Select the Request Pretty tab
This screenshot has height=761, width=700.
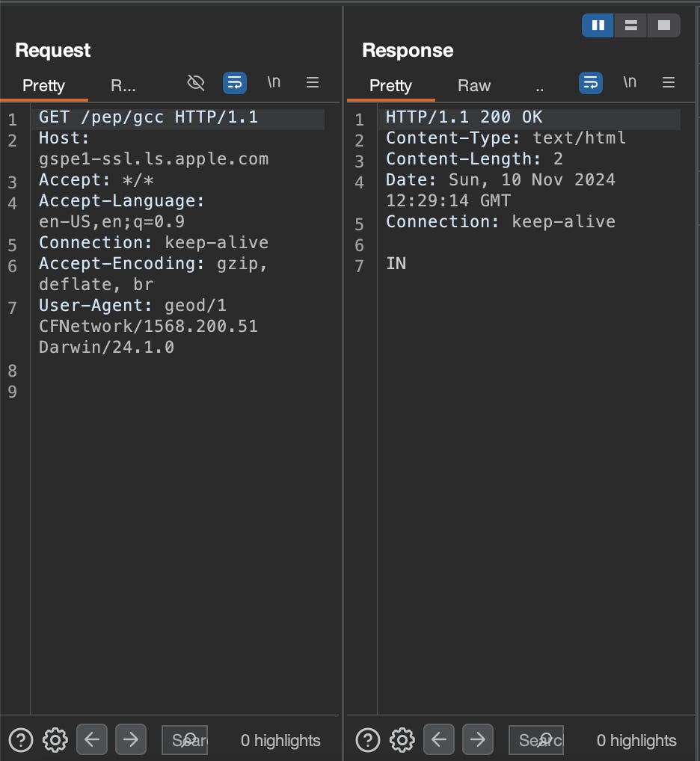click(43, 85)
